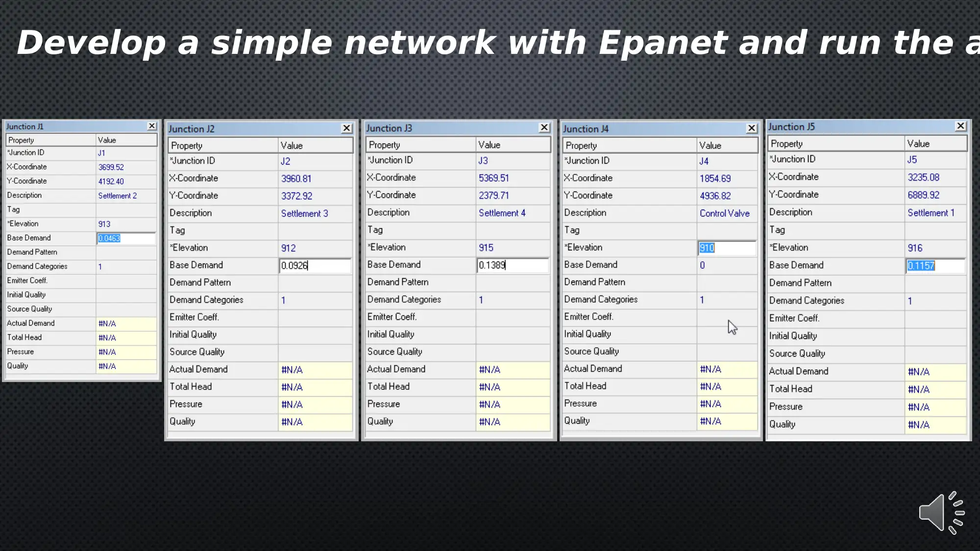The width and height of the screenshot is (980, 551).
Task: Click empty Demand Pattern value in J2
Action: pyautogui.click(x=315, y=283)
